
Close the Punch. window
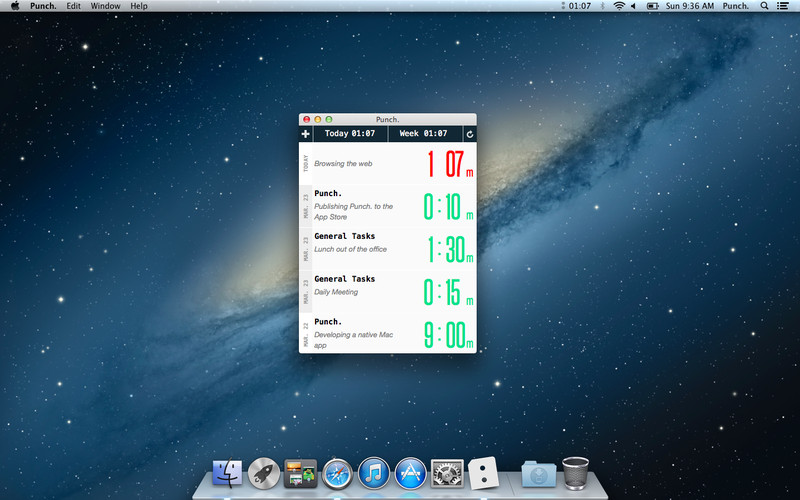pyautogui.click(x=307, y=119)
